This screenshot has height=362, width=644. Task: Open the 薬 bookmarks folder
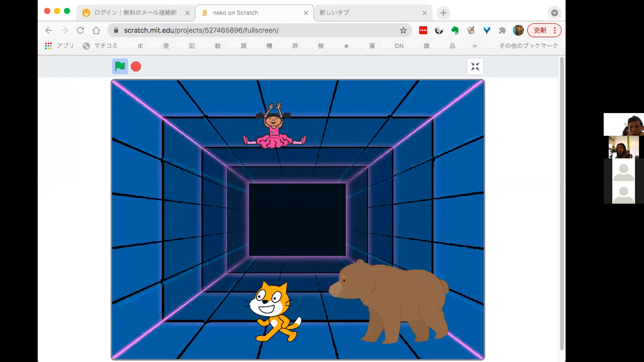click(367, 46)
